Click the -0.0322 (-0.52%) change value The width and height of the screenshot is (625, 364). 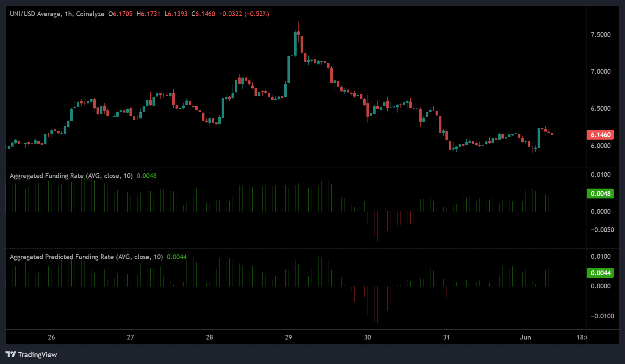tap(244, 14)
